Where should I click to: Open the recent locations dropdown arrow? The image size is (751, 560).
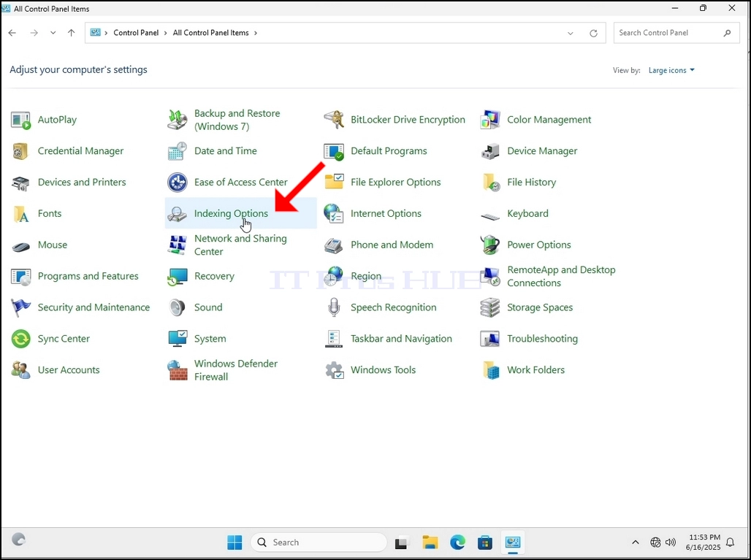coord(53,33)
